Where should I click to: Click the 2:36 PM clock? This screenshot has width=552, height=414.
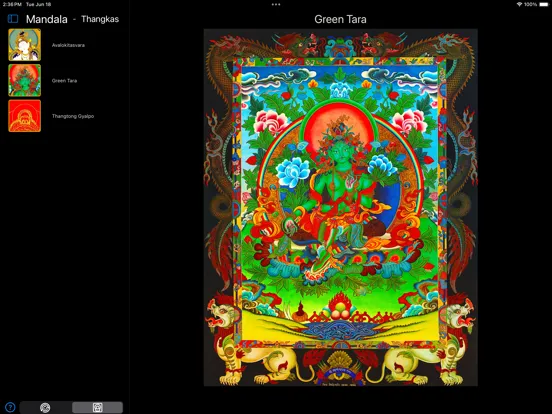click(x=12, y=4)
